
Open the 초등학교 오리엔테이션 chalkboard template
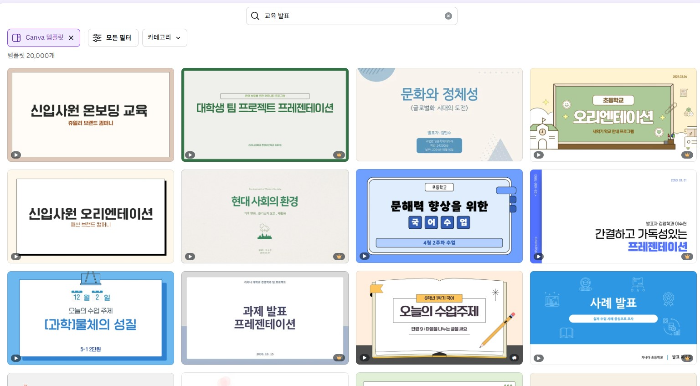click(613, 115)
